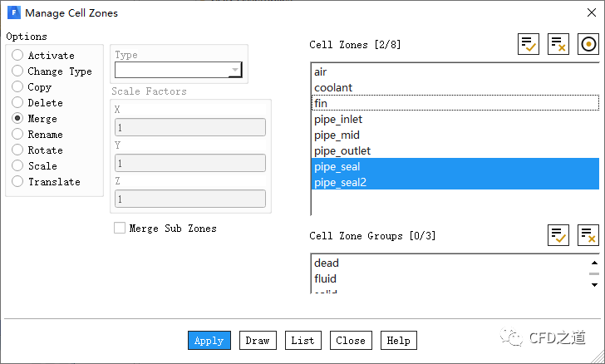Click deselect-all icon for Cell Zone Groups

[588, 235]
